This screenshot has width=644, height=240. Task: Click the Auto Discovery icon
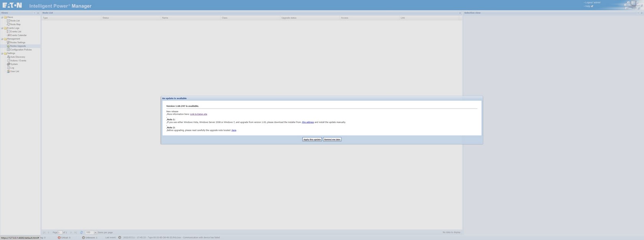8,57
